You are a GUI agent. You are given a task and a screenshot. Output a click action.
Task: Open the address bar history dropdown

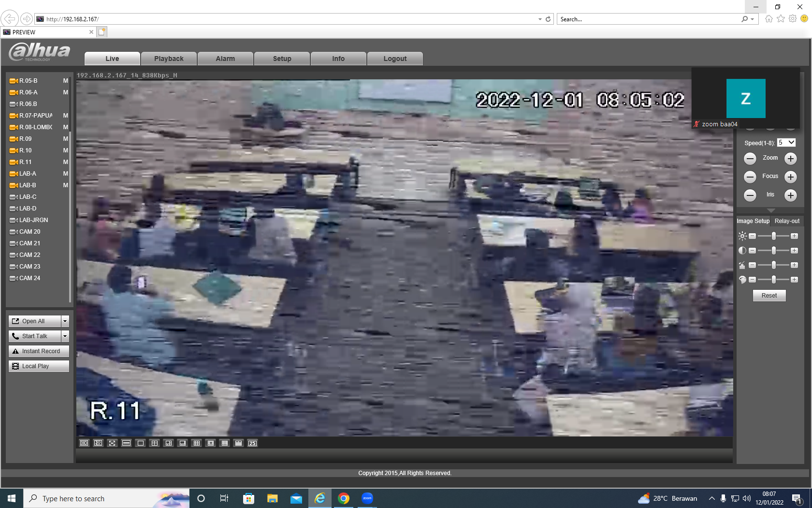click(540, 19)
